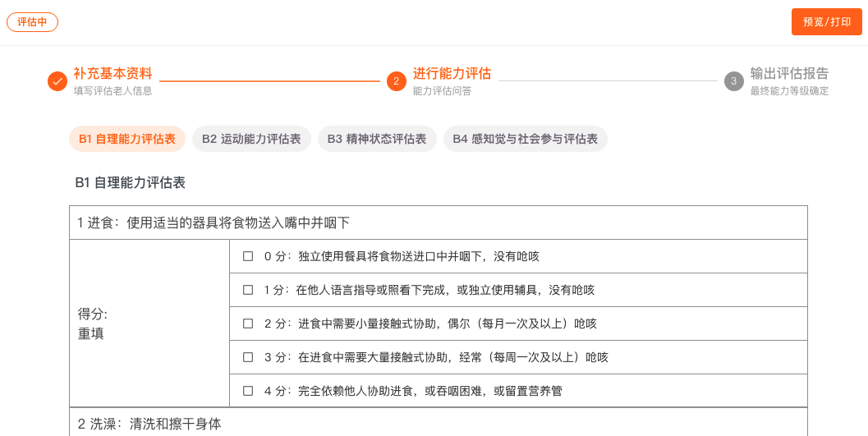
Task: Click 重填 to reset the score
Action: [91, 334]
